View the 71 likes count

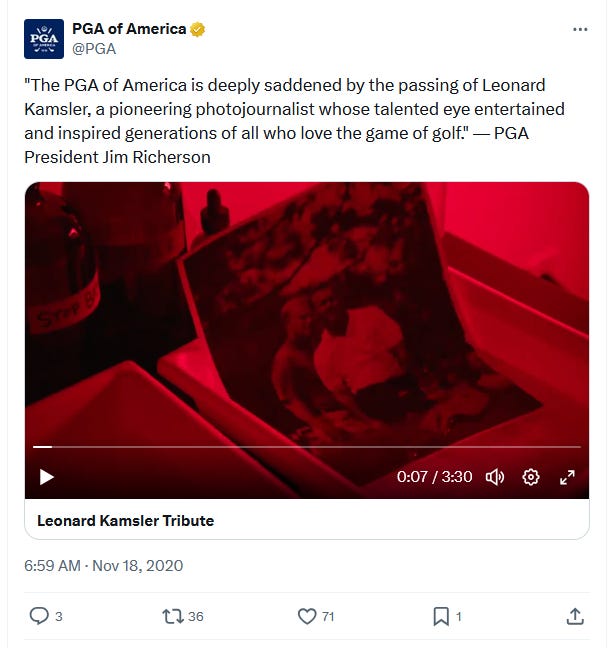coord(328,617)
